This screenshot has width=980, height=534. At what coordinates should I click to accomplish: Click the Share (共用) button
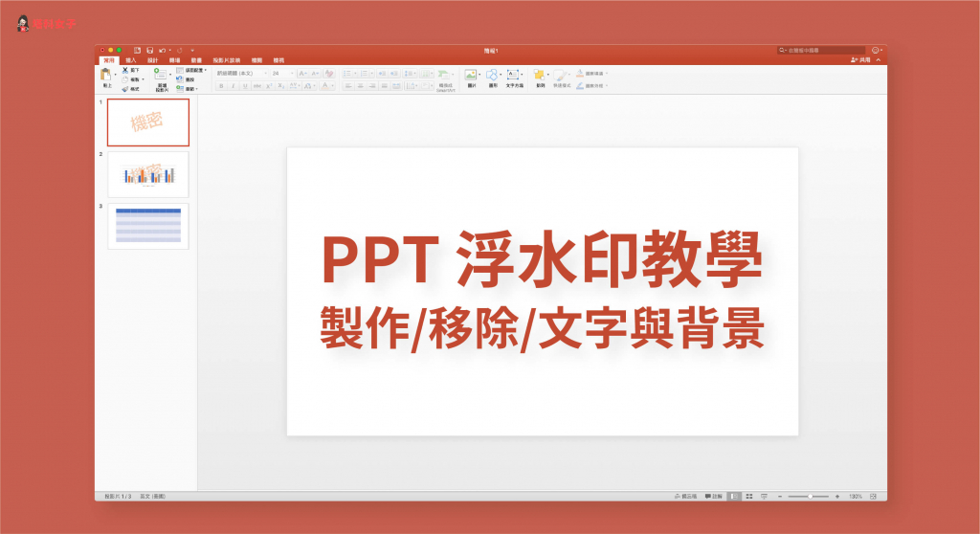tap(860, 60)
